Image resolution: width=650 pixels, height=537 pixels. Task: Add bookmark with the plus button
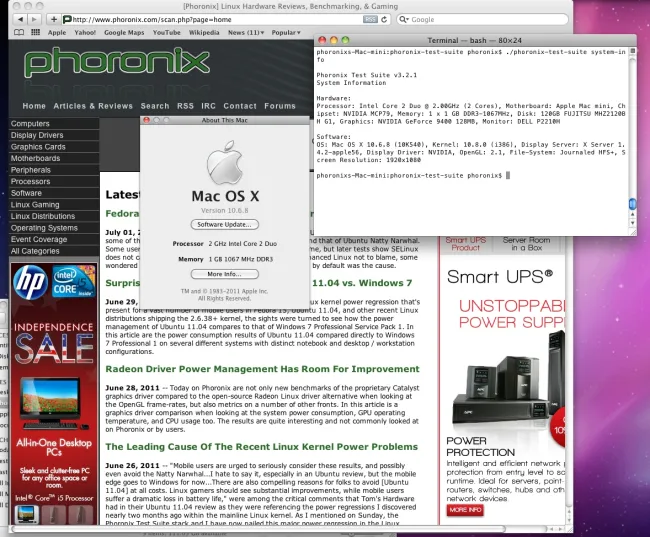coord(53,19)
